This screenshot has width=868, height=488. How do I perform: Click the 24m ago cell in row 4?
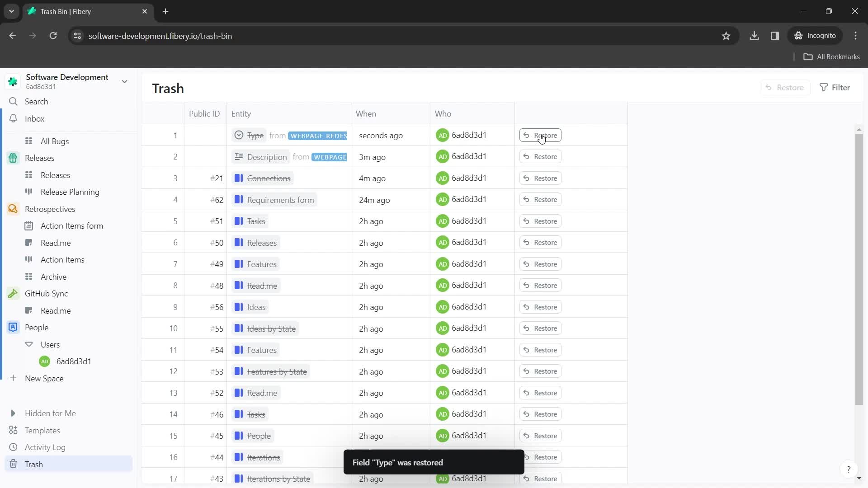click(x=391, y=200)
